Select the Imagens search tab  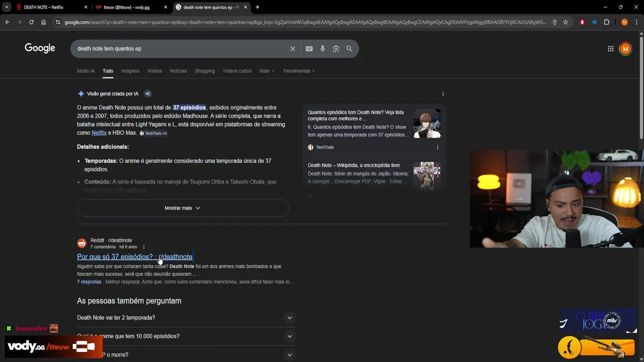[130, 71]
